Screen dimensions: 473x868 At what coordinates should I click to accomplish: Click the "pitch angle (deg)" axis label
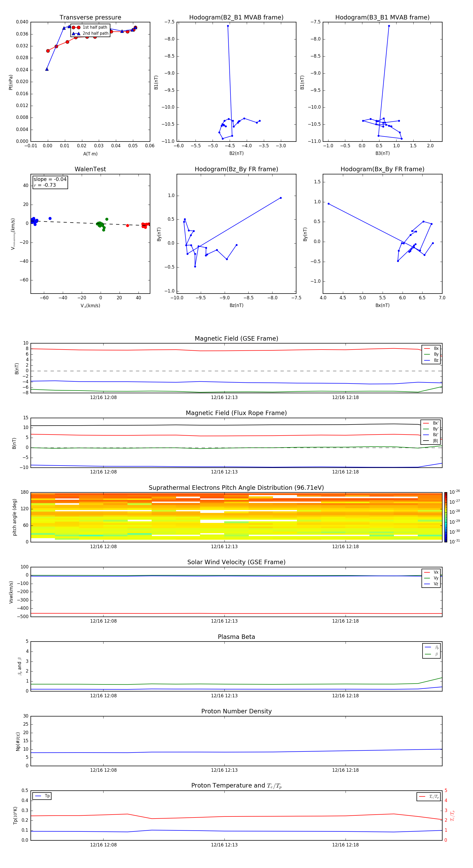click(x=14, y=517)
